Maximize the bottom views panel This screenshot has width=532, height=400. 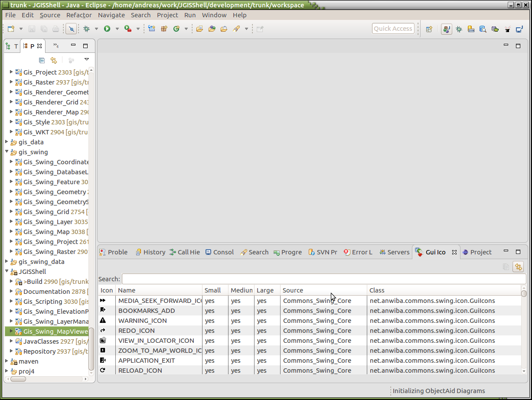point(518,252)
